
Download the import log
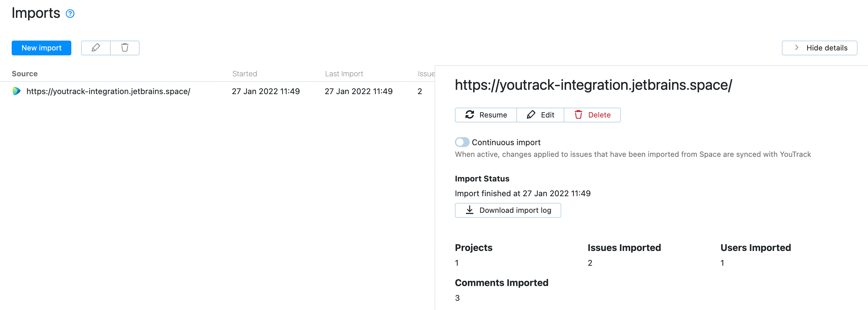(x=508, y=210)
